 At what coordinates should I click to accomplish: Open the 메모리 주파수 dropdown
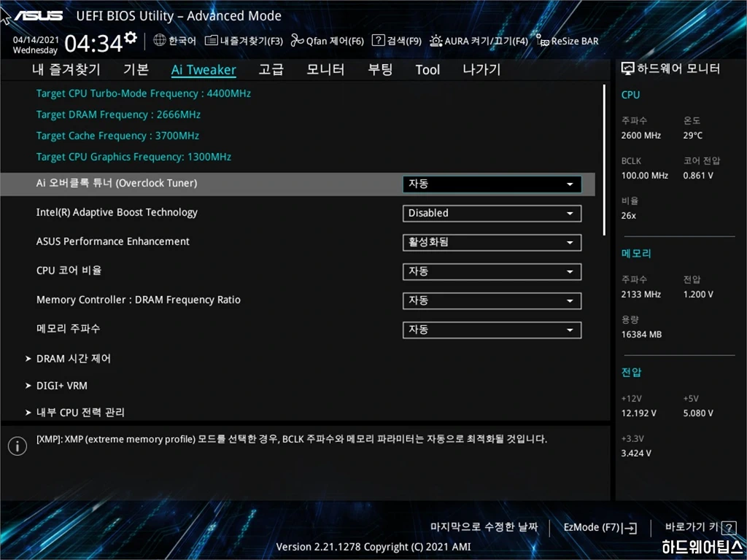click(492, 330)
